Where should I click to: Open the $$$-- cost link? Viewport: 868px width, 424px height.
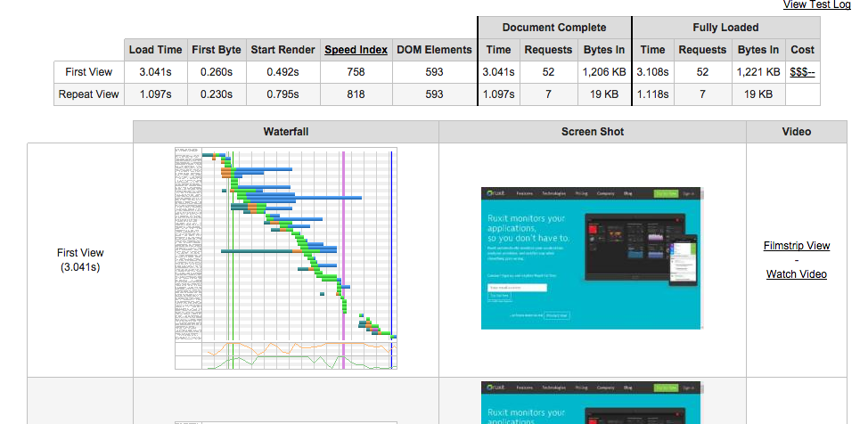pyautogui.click(x=802, y=72)
